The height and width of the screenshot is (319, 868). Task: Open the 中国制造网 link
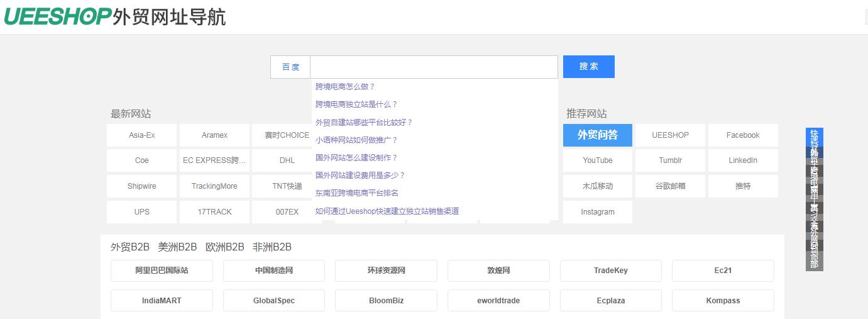274,271
